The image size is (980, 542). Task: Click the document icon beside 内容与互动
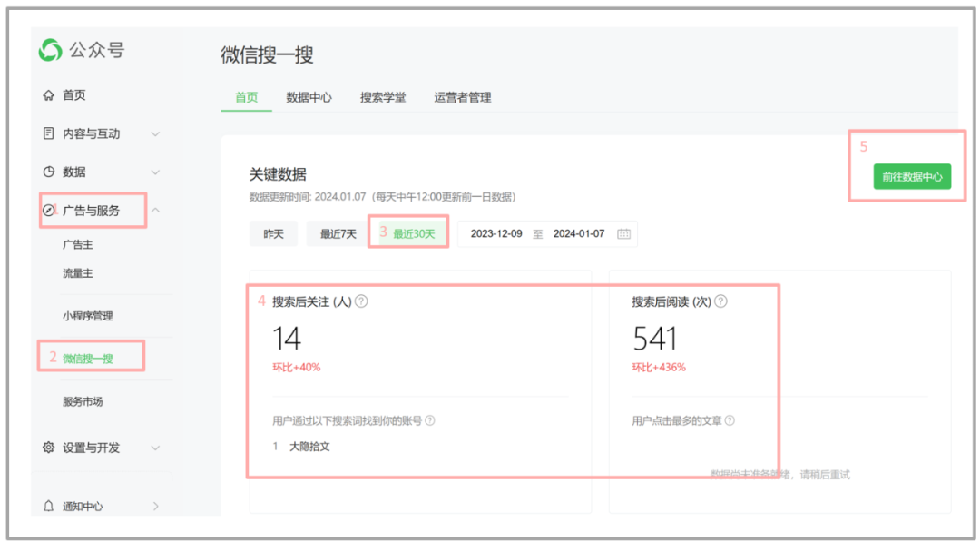pyautogui.click(x=48, y=133)
